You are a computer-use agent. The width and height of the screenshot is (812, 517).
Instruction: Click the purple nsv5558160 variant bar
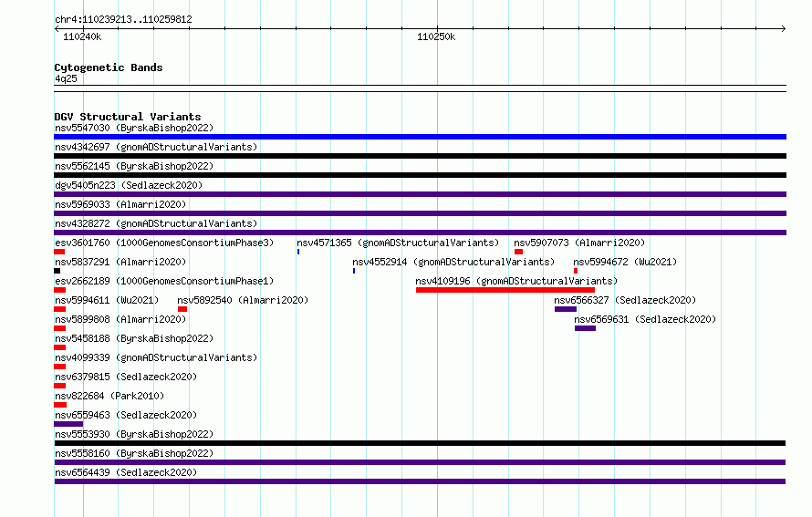click(420, 462)
